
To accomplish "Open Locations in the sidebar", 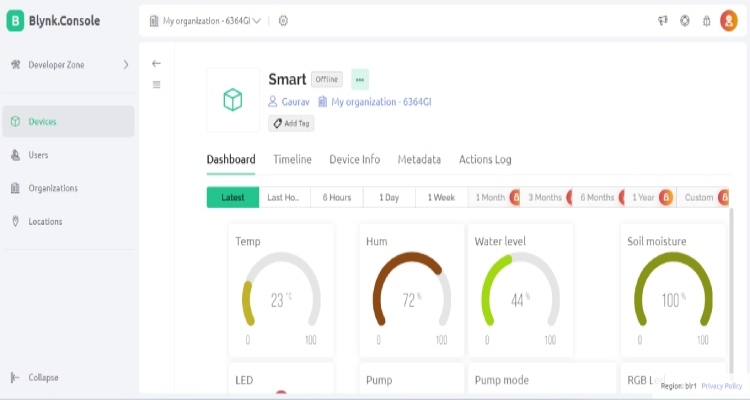I will [68, 222].
